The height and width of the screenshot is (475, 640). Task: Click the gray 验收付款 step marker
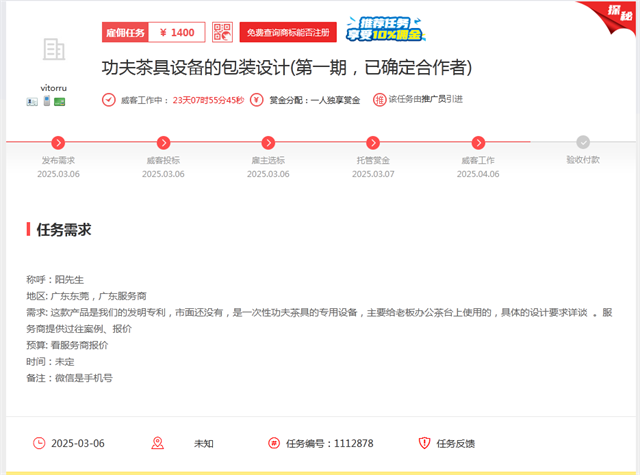coord(583,142)
